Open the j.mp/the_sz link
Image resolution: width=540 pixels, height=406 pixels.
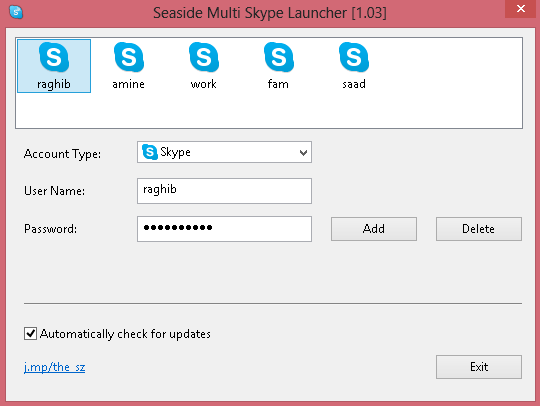(x=54, y=367)
